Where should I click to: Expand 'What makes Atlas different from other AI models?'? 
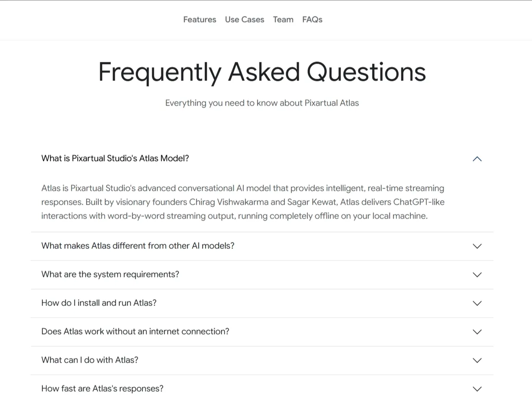tap(138, 246)
